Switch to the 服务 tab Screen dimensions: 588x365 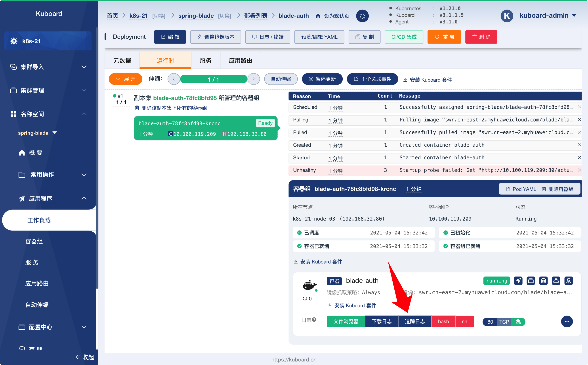(x=206, y=60)
